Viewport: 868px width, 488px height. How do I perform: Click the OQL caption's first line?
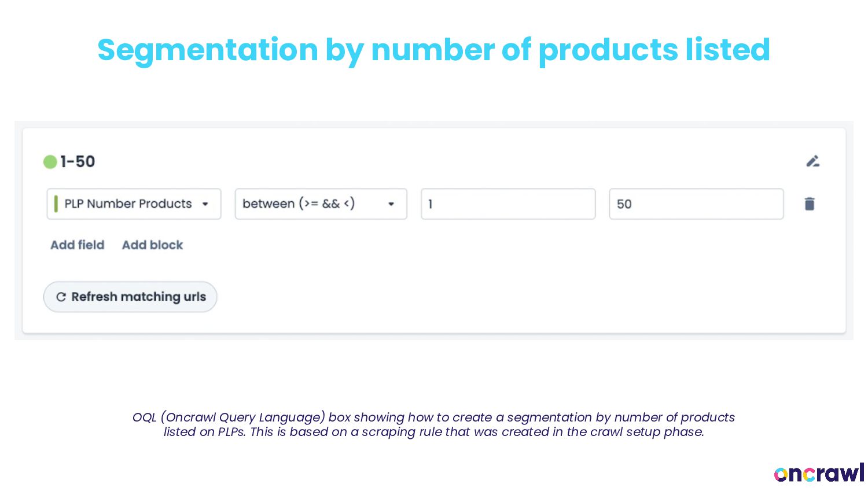(x=433, y=417)
